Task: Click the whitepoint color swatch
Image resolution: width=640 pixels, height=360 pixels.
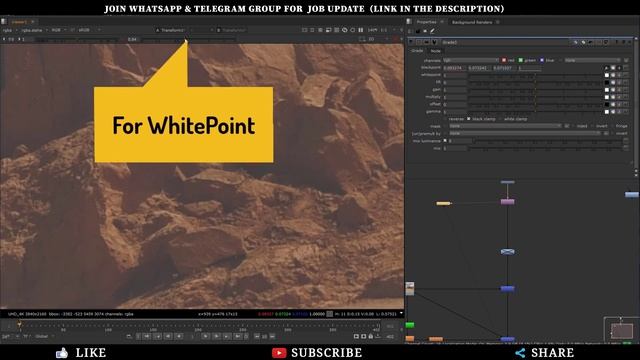Action: pos(607,75)
